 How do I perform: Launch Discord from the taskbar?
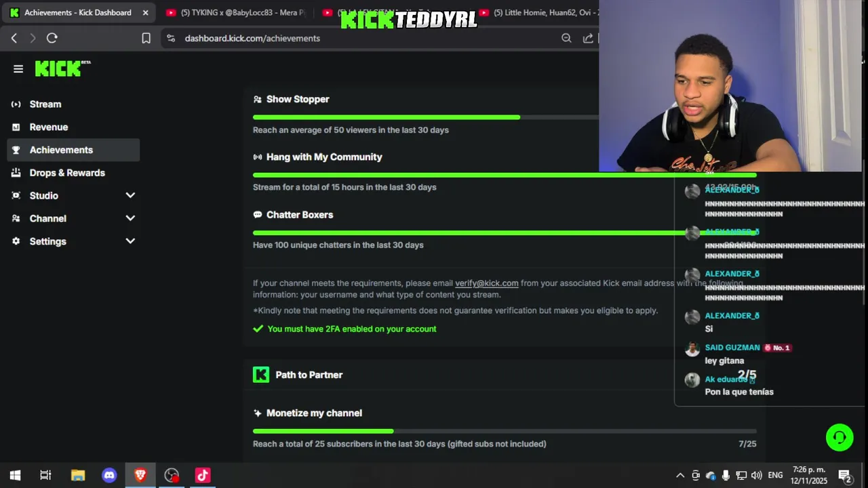point(109,475)
